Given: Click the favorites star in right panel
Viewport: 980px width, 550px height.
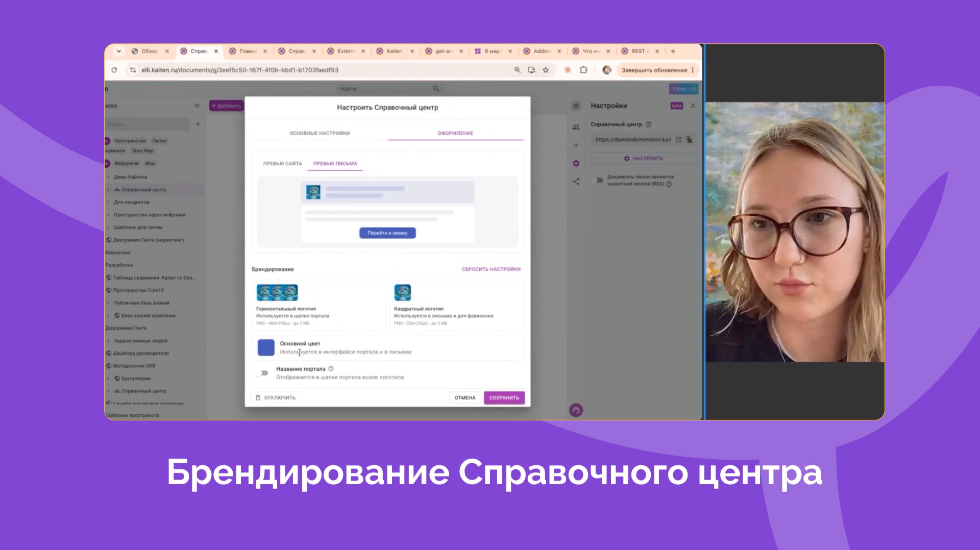Looking at the screenshot, I should click(576, 106).
